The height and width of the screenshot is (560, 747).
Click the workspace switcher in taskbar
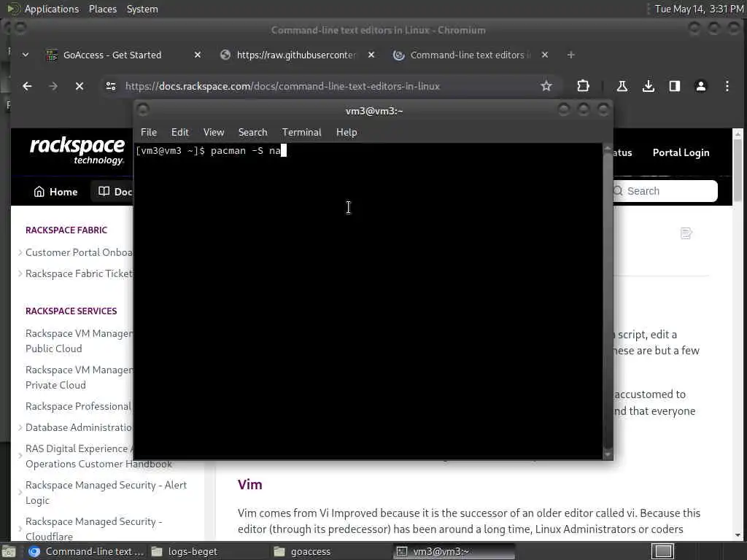point(662,551)
